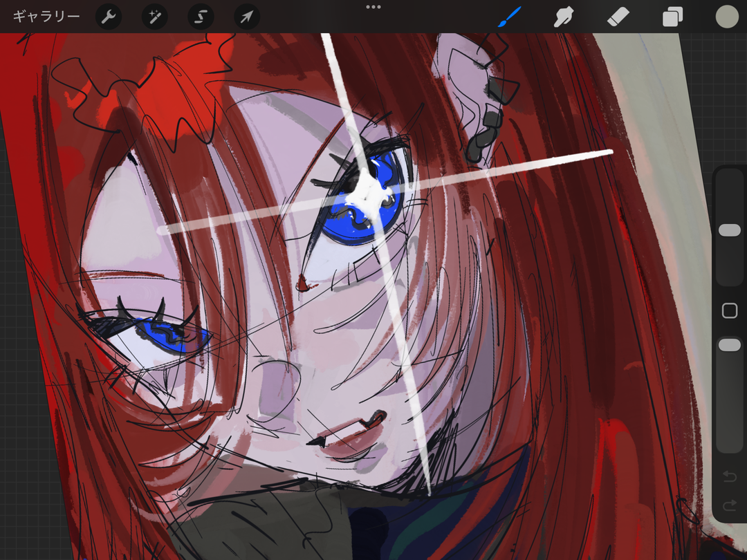This screenshot has width=747, height=560.
Task: Select the Paint brush tool
Action: pos(510,17)
